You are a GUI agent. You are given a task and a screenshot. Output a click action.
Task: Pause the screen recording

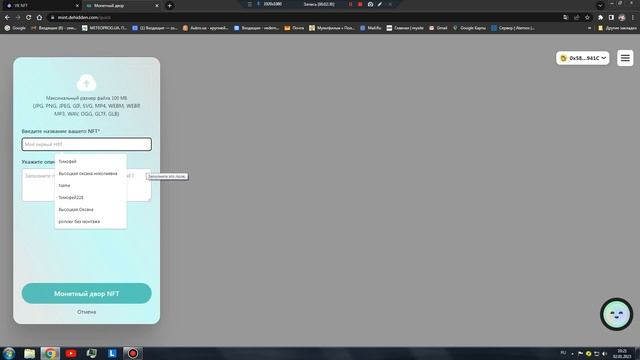click(x=350, y=4)
